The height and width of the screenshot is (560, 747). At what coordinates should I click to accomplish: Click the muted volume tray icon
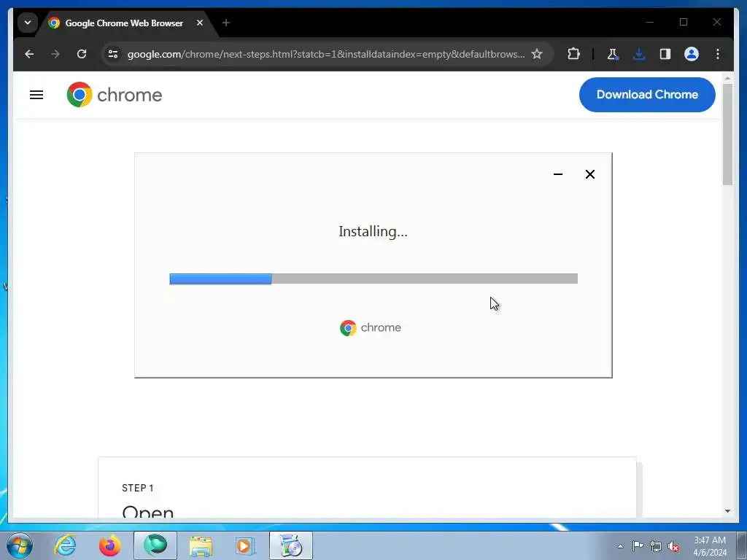coord(673,546)
